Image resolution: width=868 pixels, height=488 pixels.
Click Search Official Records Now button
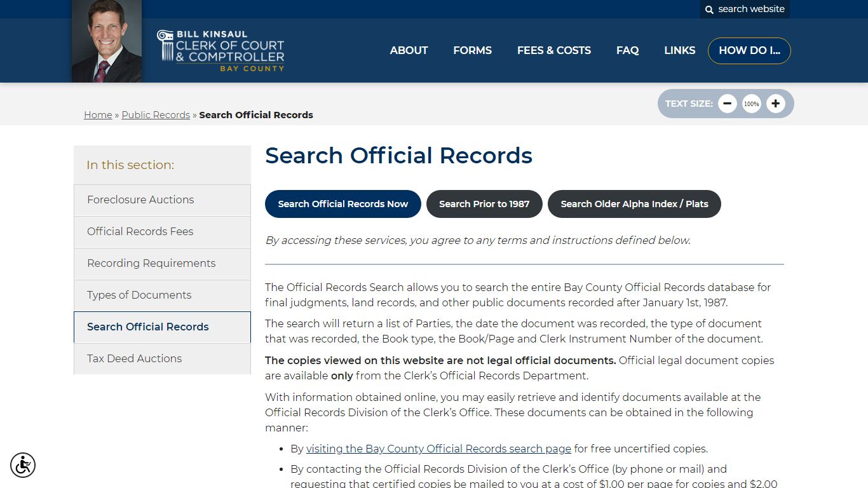[x=343, y=204]
